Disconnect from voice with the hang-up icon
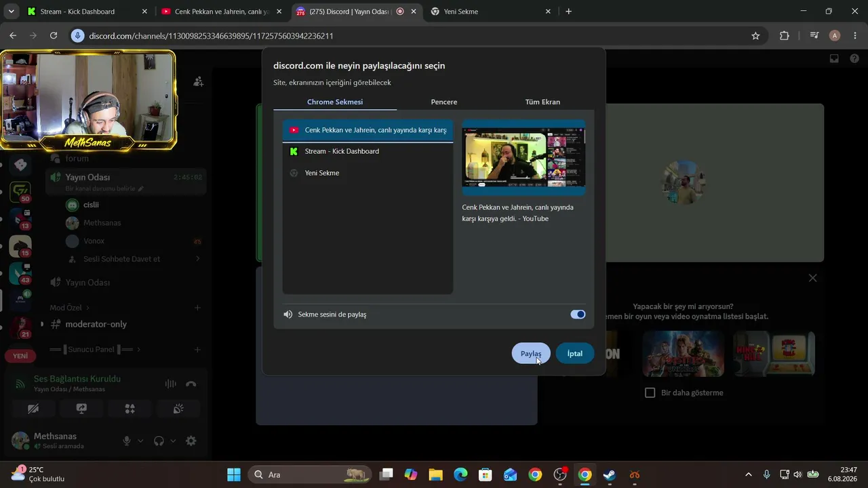Screen dimensions: 868x488 click(x=191, y=384)
